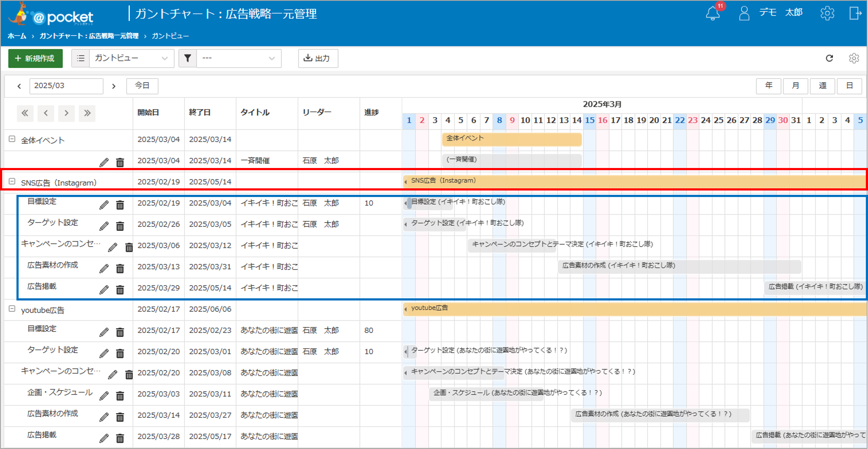Edit the 2025/03/29 広告掲載 row
The height and width of the screenshot is (449, 868).
click(104, 290)
